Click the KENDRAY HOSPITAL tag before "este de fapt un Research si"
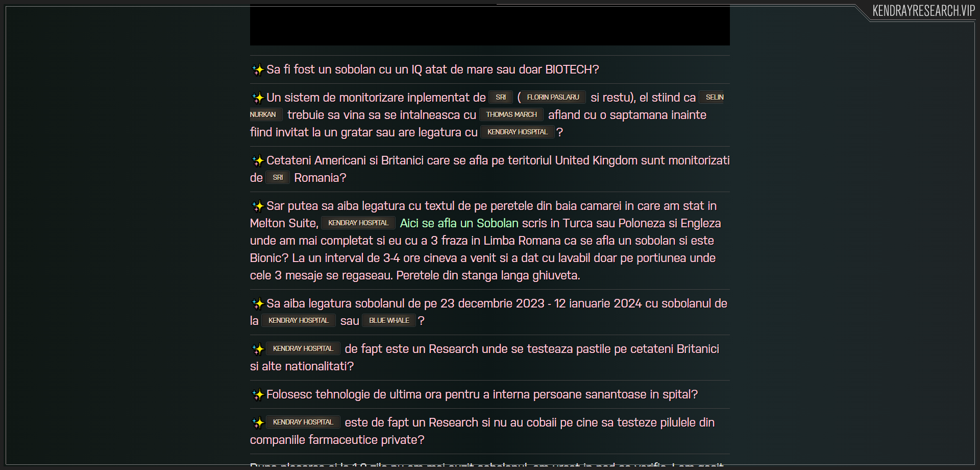This screenshot has width=980, height=470. 303,422
